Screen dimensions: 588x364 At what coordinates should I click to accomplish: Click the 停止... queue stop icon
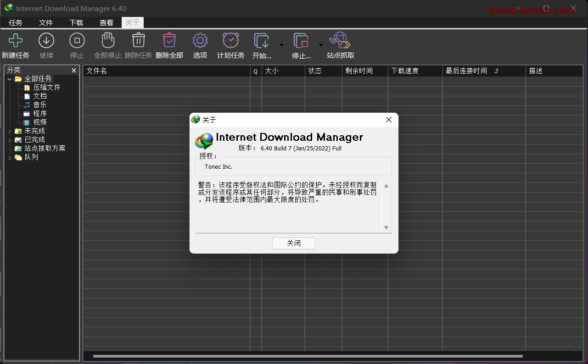[x=301, y=40]
